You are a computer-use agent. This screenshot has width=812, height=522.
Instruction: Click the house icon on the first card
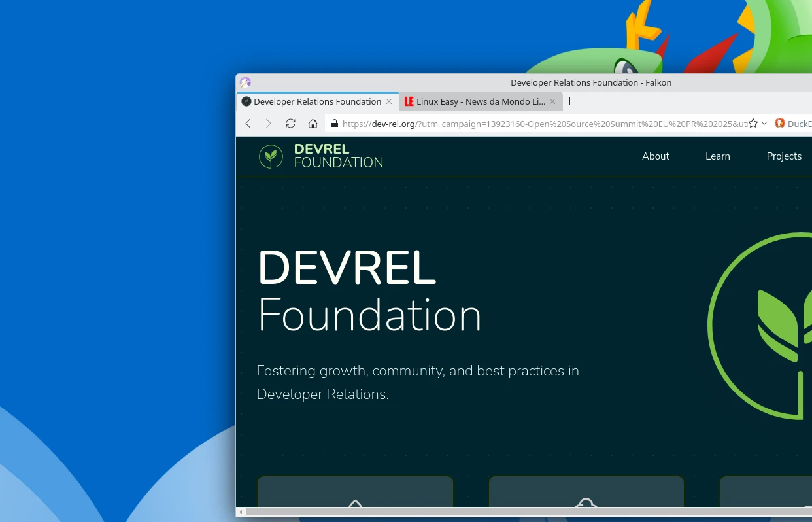[355, 507]
